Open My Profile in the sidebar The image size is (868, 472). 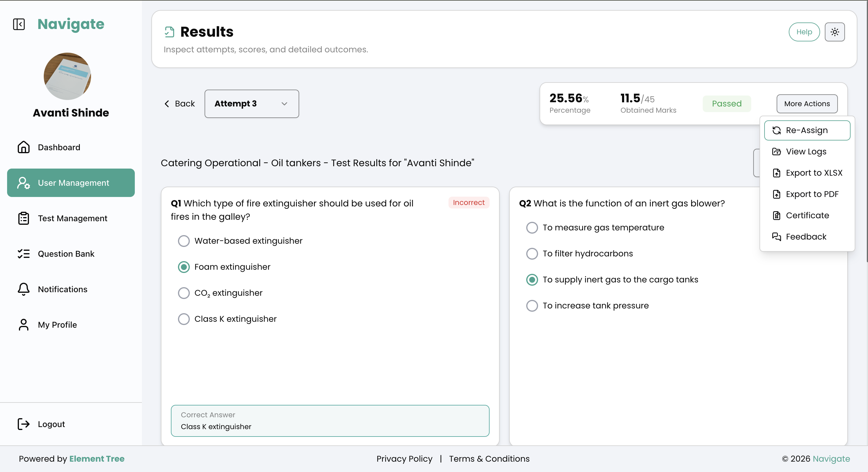(71, 324)
